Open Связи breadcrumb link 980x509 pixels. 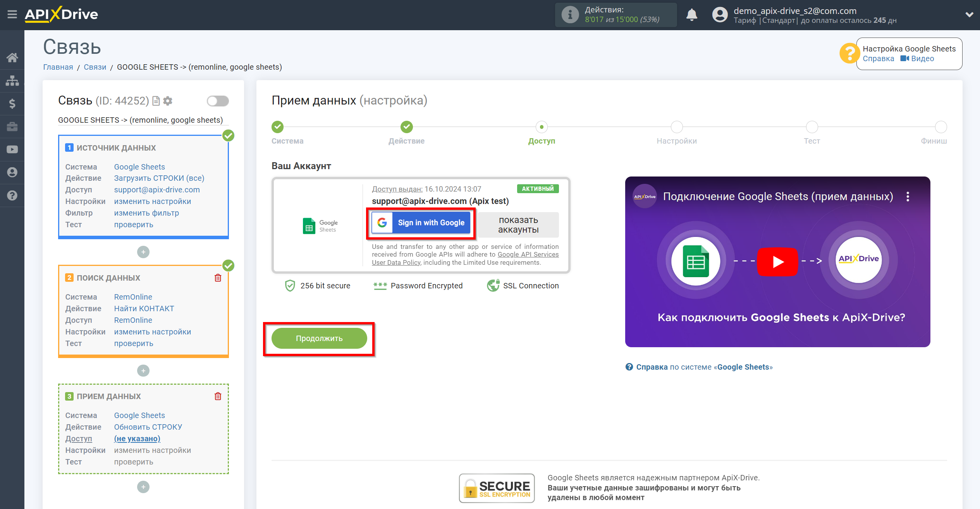(x=95, y=67)
